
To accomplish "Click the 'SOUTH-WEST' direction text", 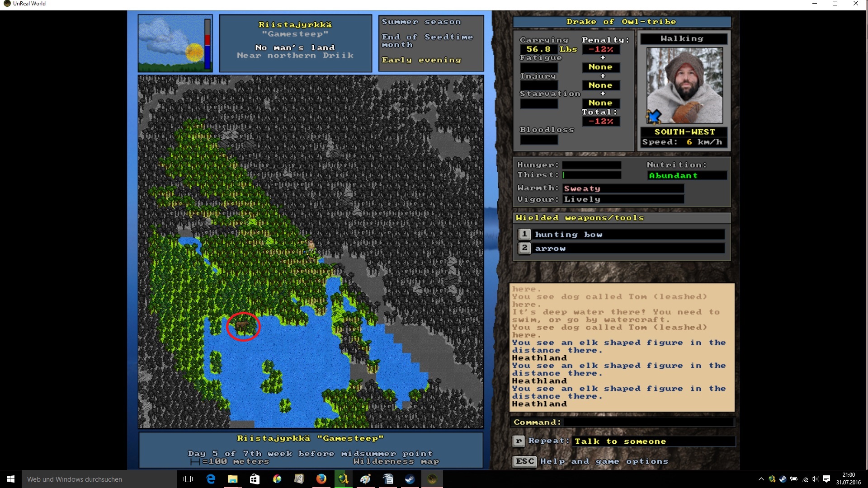I will click(684, 132).
